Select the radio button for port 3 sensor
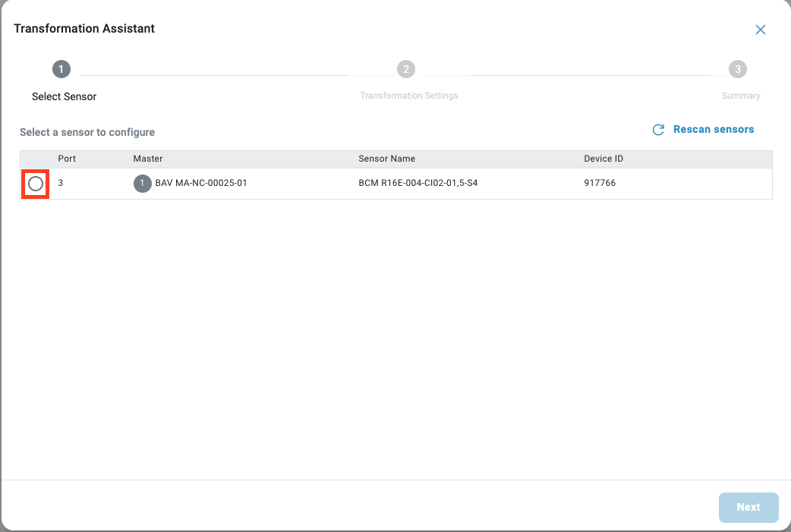 click(x=36, y=184)
